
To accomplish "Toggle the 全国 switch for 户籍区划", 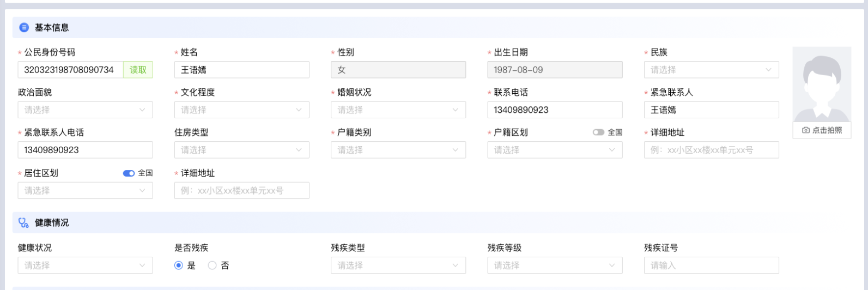I will pyautogui.click(x=598, y=132).
